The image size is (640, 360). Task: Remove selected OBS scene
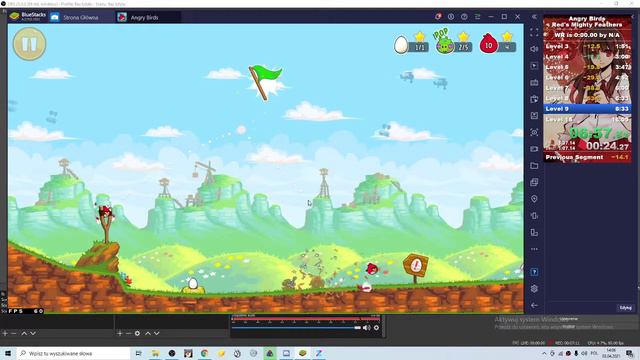pos(13,333)
